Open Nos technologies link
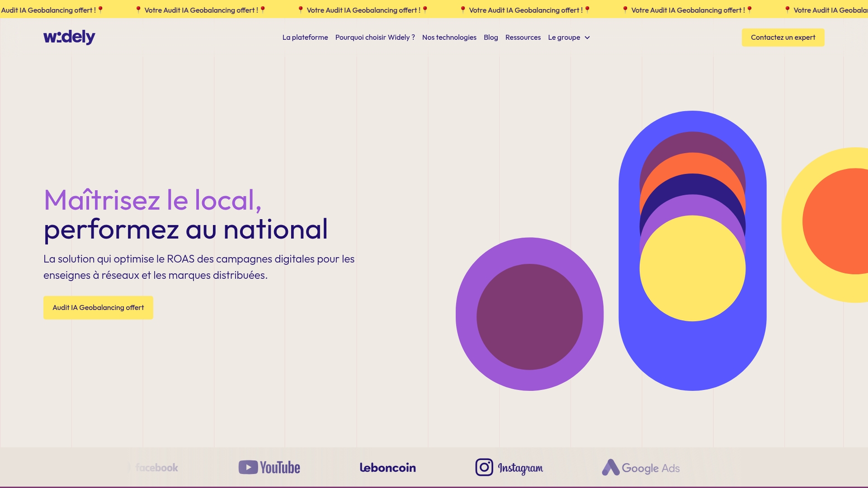868x488 pixels. click(449, 38)
